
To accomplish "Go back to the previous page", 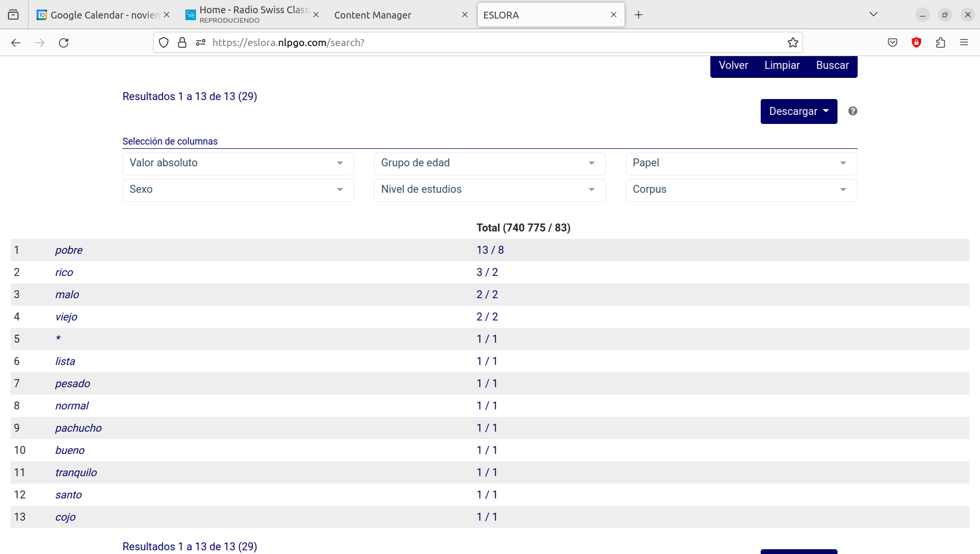I will coord(16,43).
